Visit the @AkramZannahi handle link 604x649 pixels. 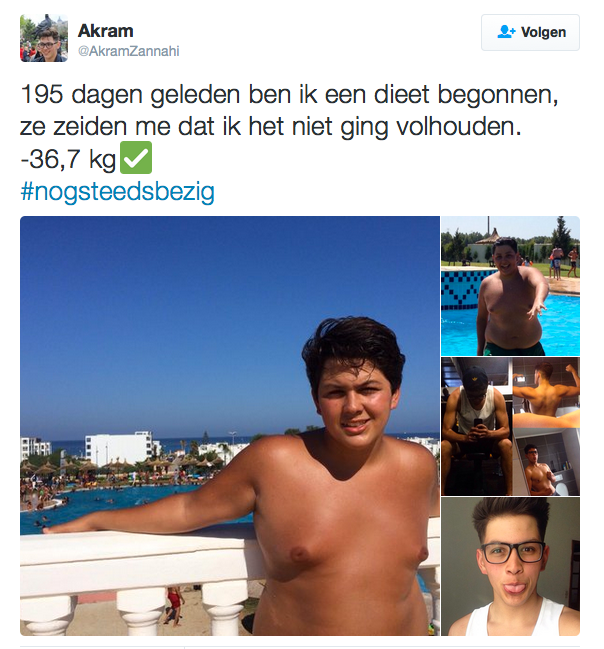[128, 51]
